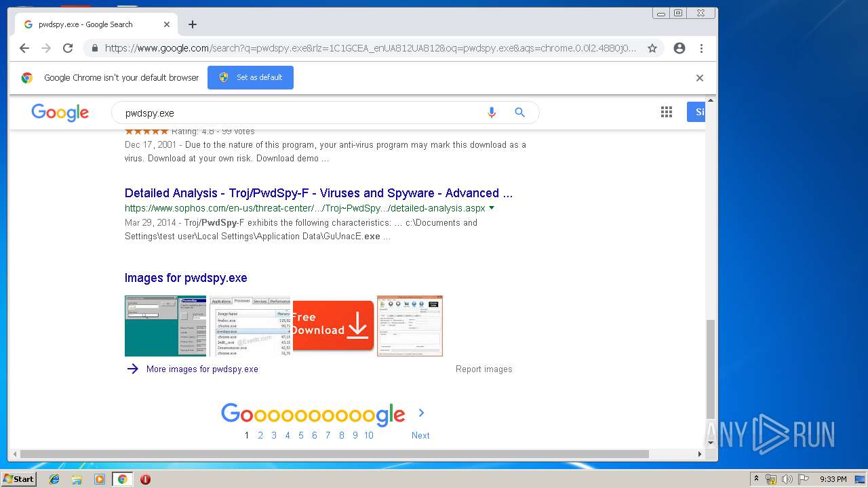Open the Images for pwdspy.exe heading

point(186,278)
